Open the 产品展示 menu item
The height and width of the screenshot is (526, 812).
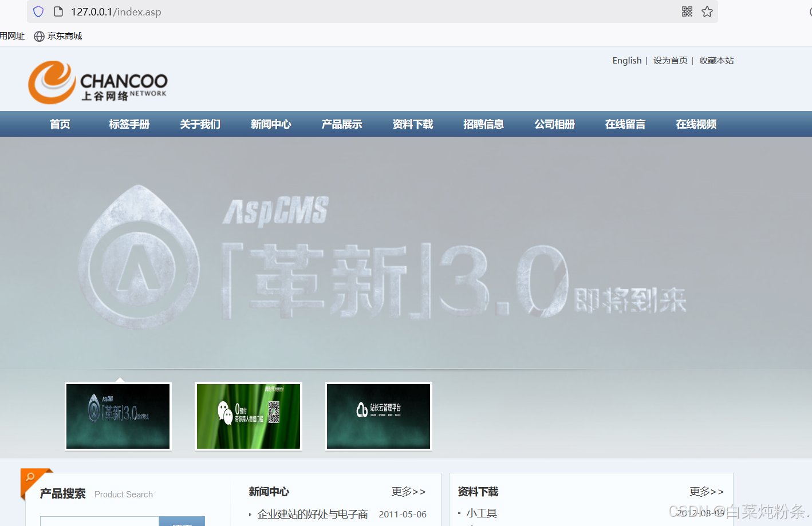coord(342,124)
